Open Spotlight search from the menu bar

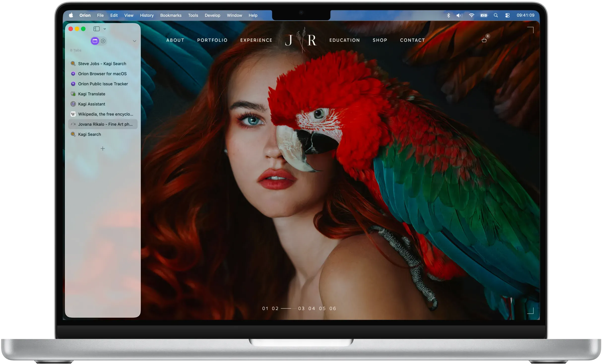pyautogui.click(x=495, y=15)
